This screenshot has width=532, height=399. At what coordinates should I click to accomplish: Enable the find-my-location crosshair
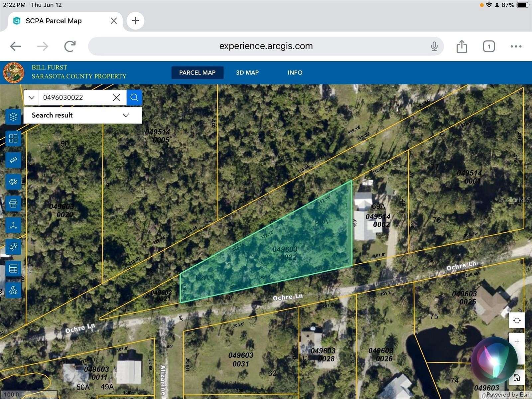point(516,320)
